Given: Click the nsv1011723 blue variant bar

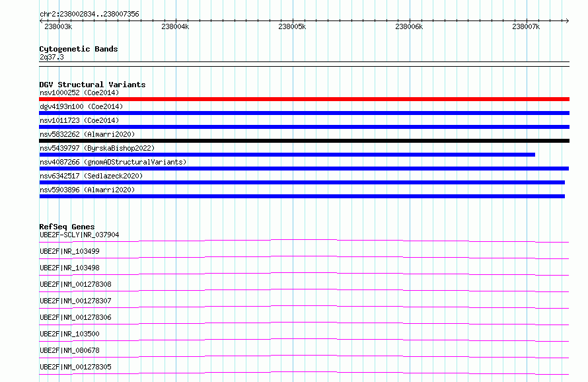Looking at the screenshot, I should 304,127.
